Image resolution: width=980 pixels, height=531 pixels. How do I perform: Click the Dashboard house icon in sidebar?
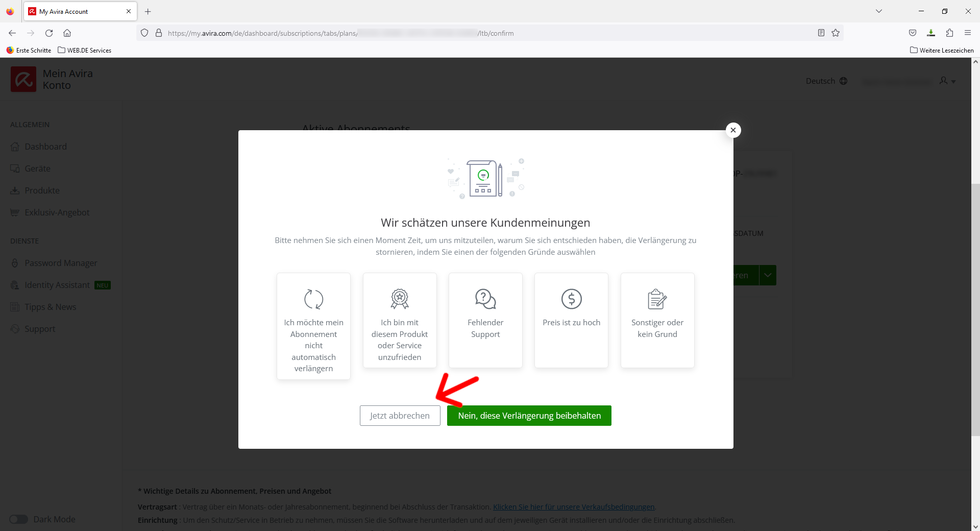point(15,147)
